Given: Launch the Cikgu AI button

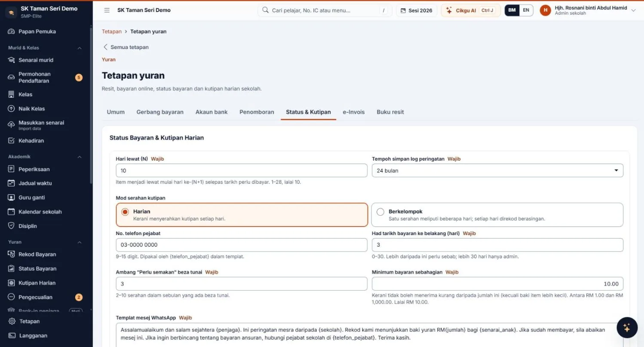Looking at the screenshot, I should point(471,10).
